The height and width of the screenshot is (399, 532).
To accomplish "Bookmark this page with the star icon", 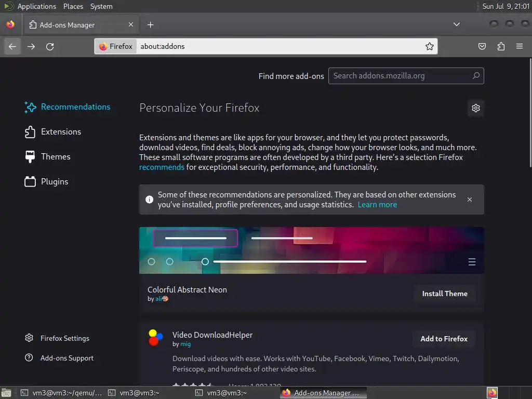I will click(430, 46).
